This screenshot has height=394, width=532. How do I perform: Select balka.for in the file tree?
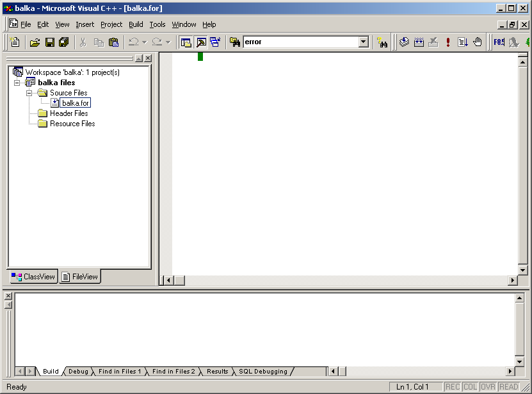(76, 103)
